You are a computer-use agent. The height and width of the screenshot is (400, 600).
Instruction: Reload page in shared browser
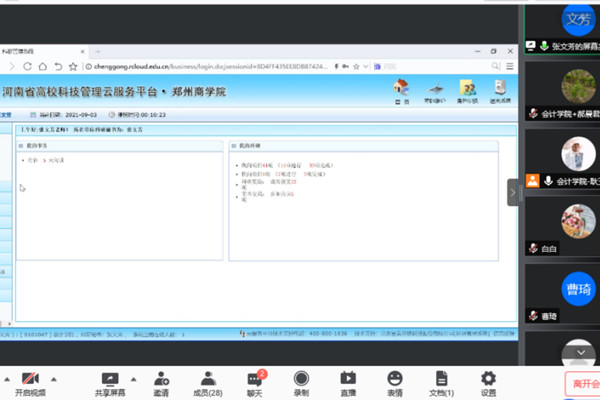coord(27,66)
